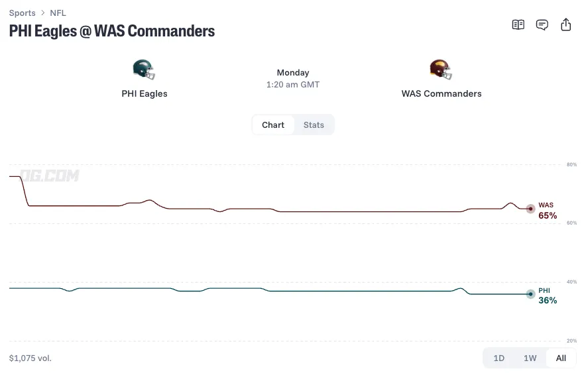
Task: Click the 80% axis label
Action: [571, 164]
